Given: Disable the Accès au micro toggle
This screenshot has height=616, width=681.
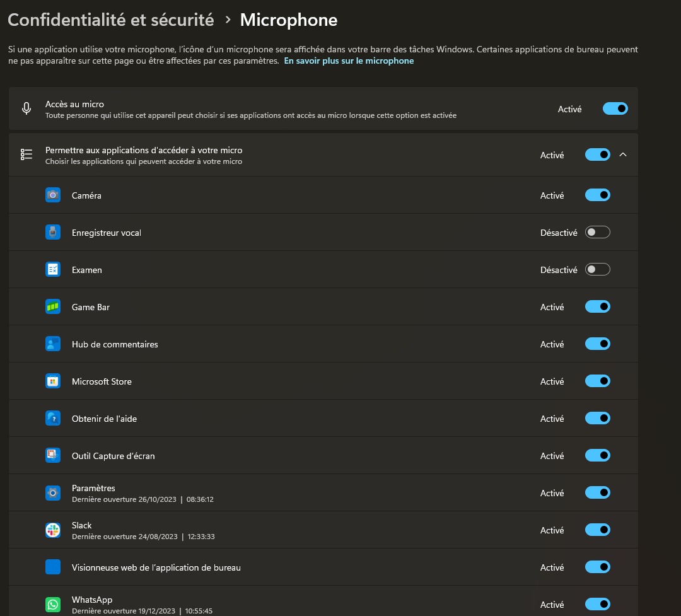Looking at the screenshot, I should point(615,108).
